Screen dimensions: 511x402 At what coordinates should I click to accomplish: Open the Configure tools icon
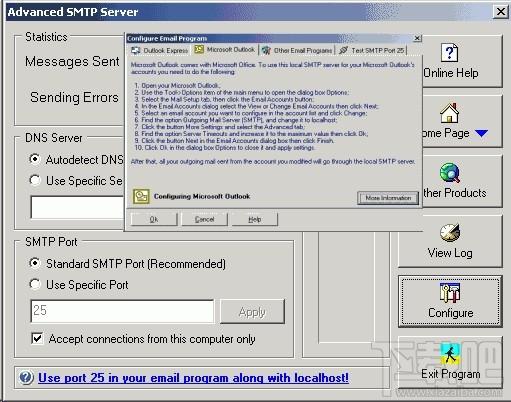pos(450,293)
